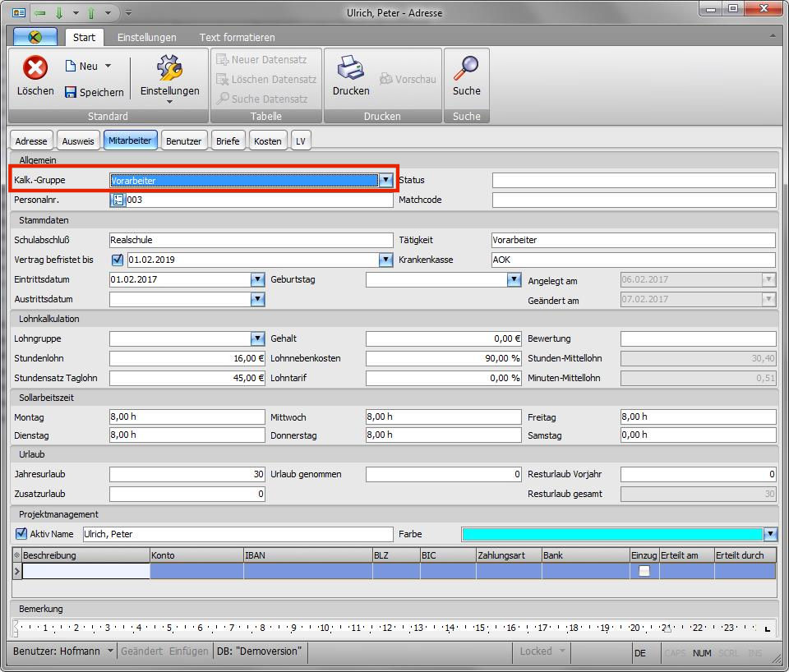This screenshot has width=789, height=672.
Task: Open Einstellungen gear icon in the ribbon
Action: tap(169, 67)
